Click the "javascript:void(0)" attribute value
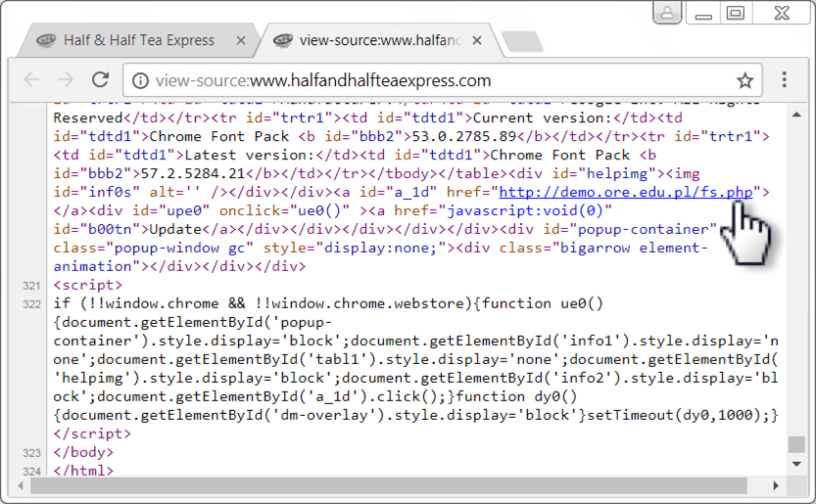 (529, 210)
